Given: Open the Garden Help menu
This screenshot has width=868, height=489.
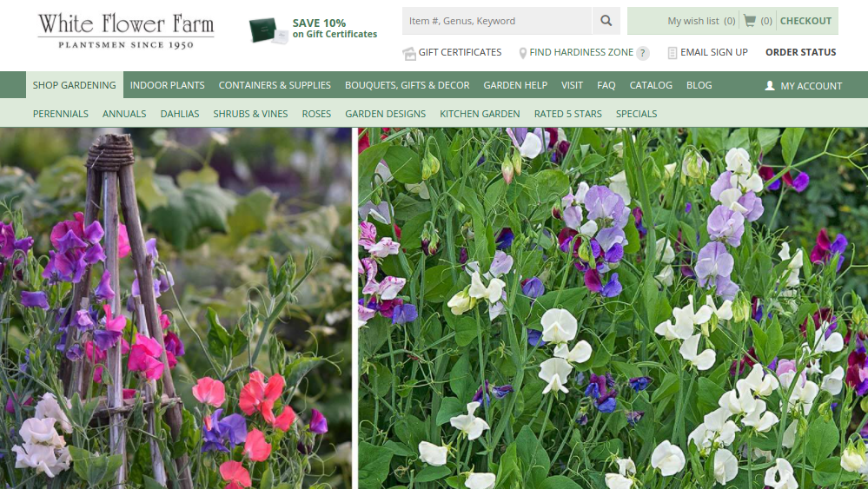Looking at the screenshot, I should click(515, 85).
